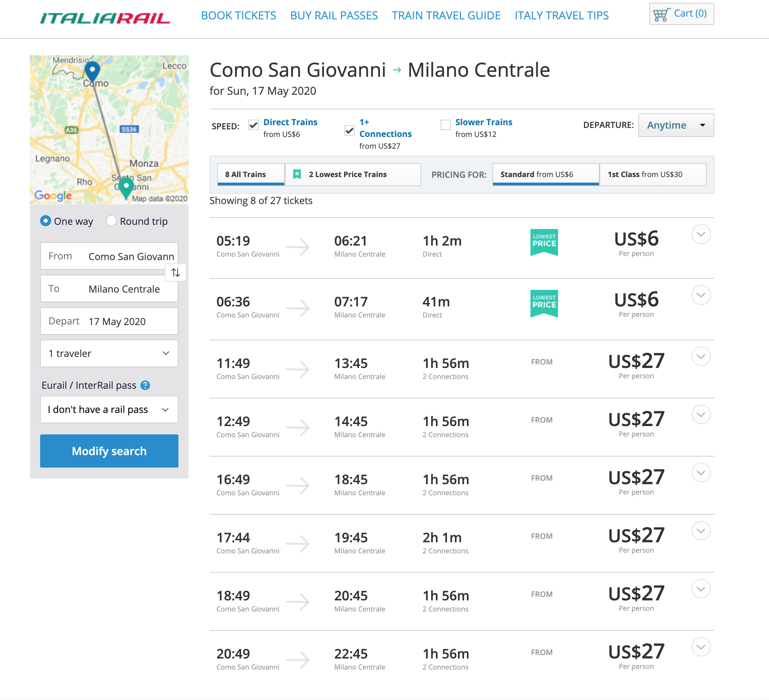
Task: Click the Depart date field
Action: pyautogui.click(x=109, y=321)
